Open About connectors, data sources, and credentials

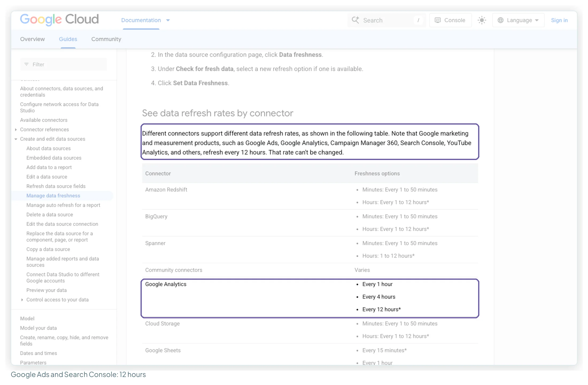click(61, 92)
